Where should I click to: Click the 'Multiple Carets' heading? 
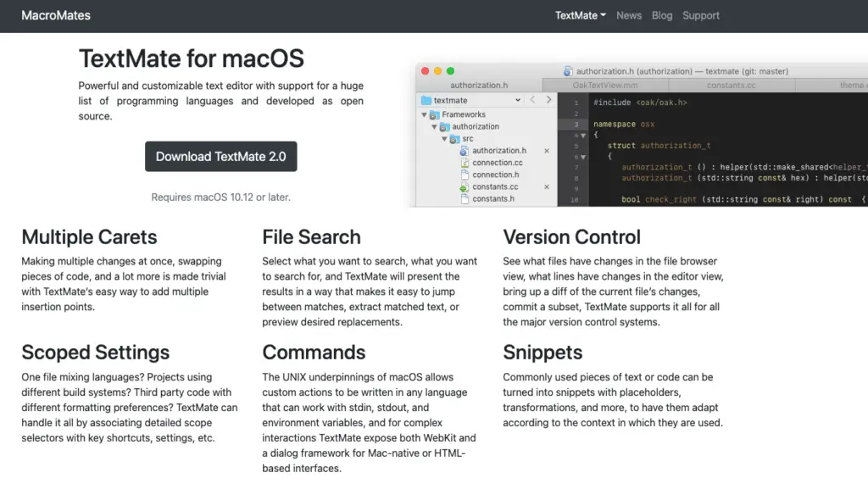89,236
